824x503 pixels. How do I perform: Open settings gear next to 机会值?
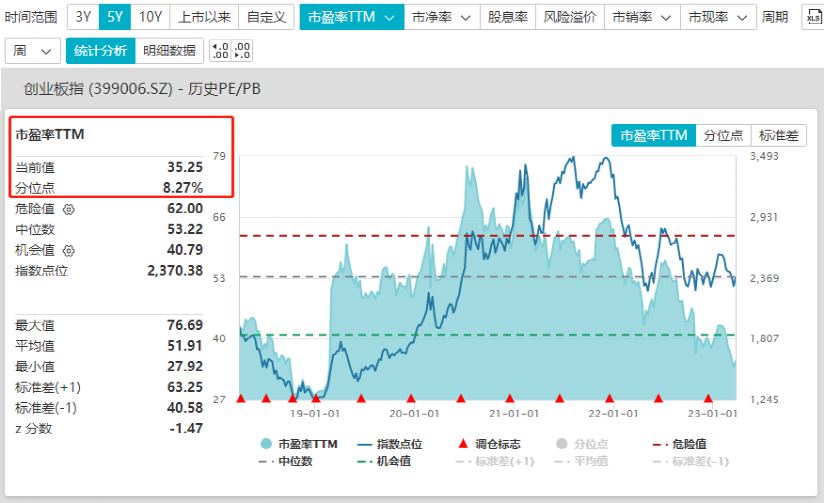click(x=68, y=250)
